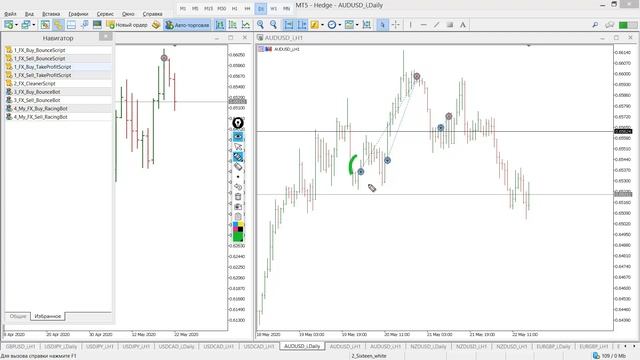Toggle the Авто-торговля button
Viewport: 640px width, 360px height.
coord(187,25)
